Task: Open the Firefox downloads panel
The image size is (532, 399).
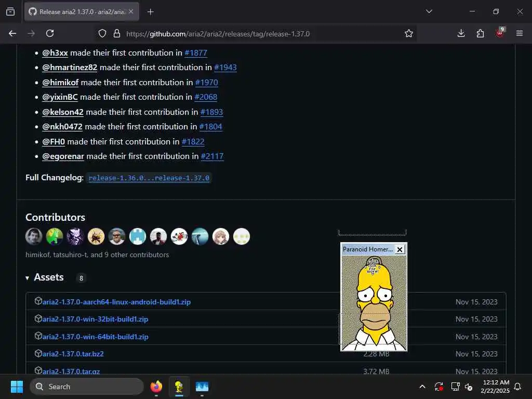Action: 461,33
